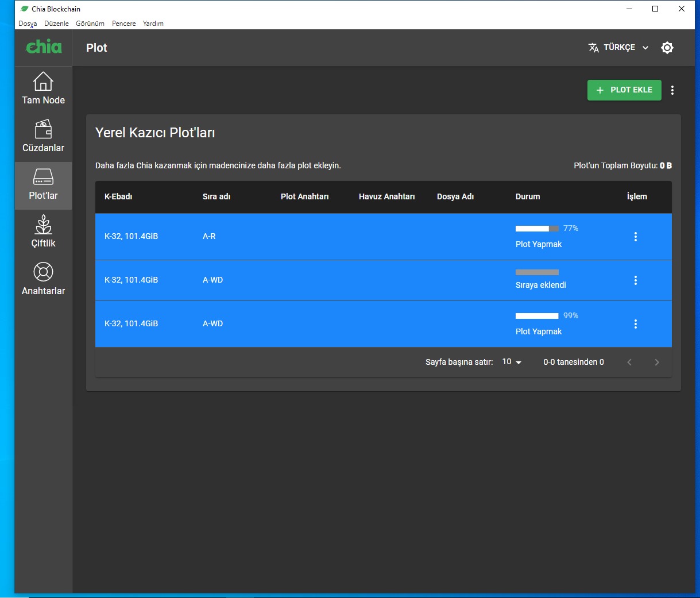Go to next page of plots
700x598 pixels.
[x=657, y=362]
